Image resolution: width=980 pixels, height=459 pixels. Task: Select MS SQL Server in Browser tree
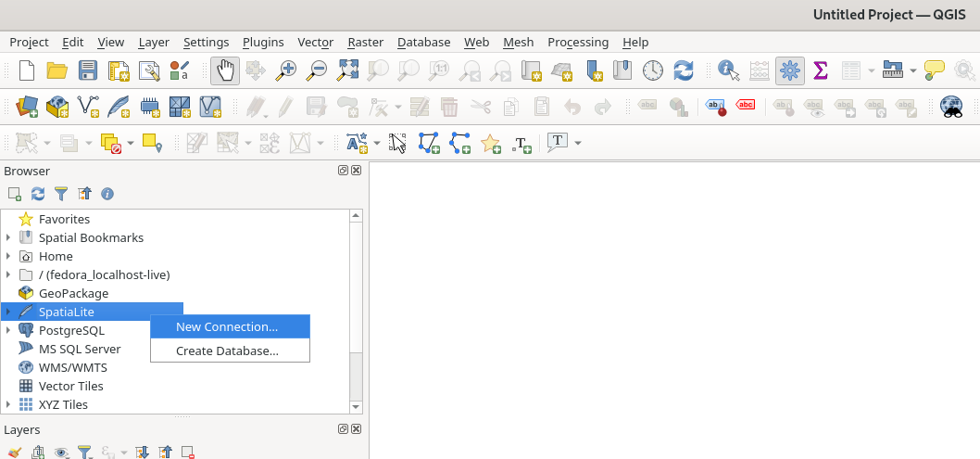pos(80,349)
